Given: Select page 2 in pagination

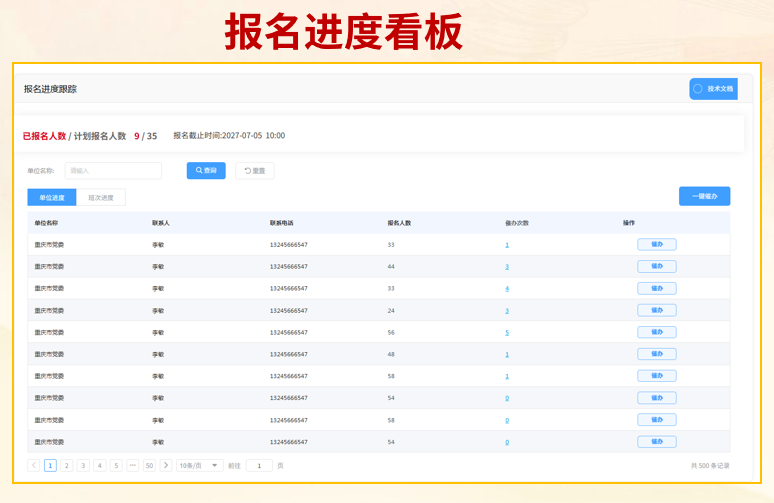Looking at the screenshot, I should 67,465.
